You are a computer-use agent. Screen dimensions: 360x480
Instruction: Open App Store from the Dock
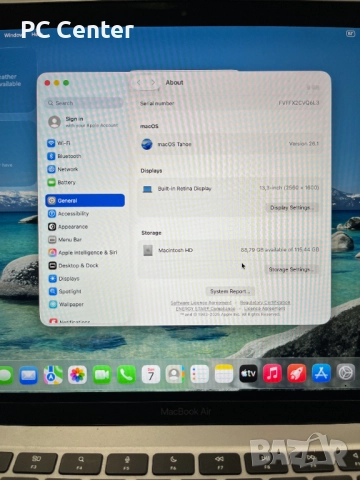(x=321, y=373)
